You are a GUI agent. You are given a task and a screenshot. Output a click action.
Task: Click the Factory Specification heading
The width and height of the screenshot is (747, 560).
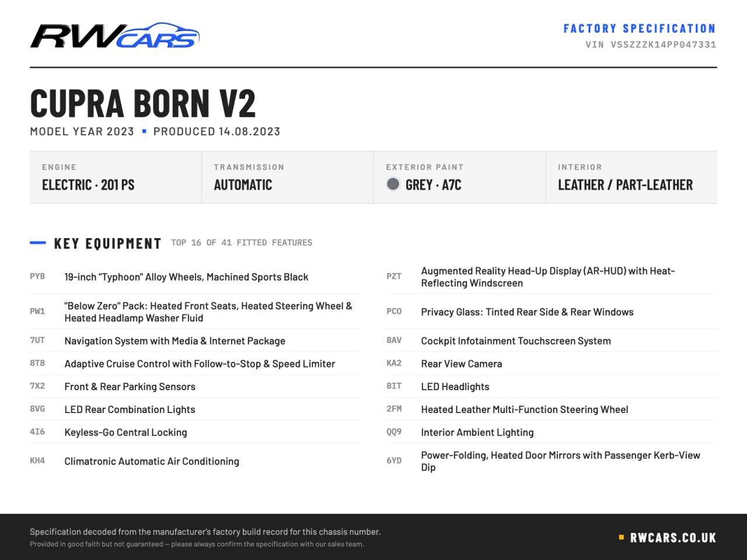640,29
